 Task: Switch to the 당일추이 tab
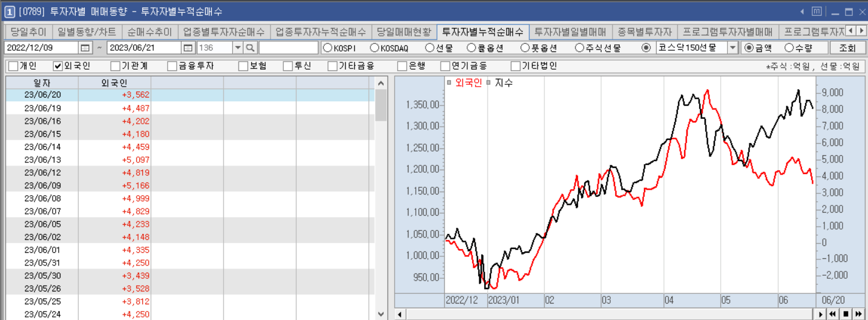(28, 32)
